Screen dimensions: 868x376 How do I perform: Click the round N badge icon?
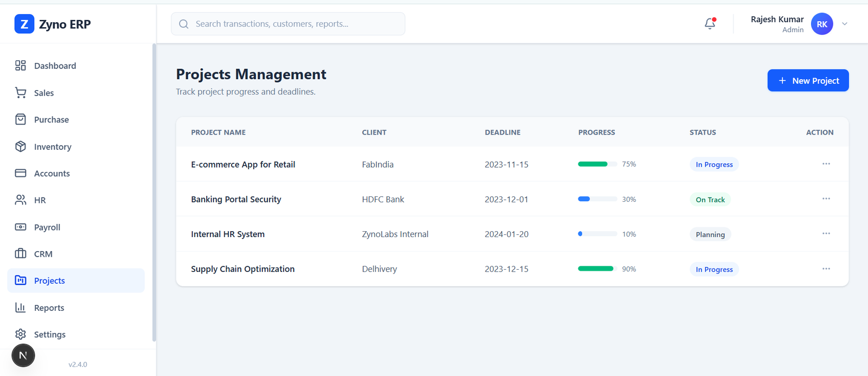[23, 355]
